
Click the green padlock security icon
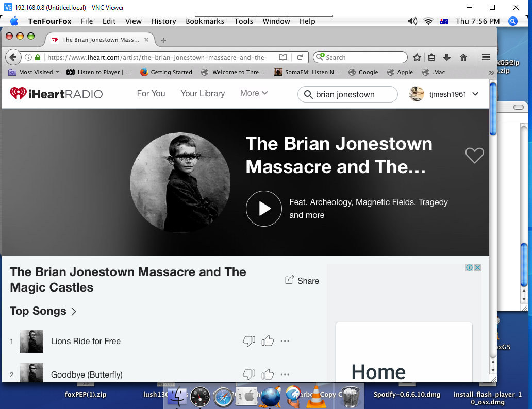38,57
